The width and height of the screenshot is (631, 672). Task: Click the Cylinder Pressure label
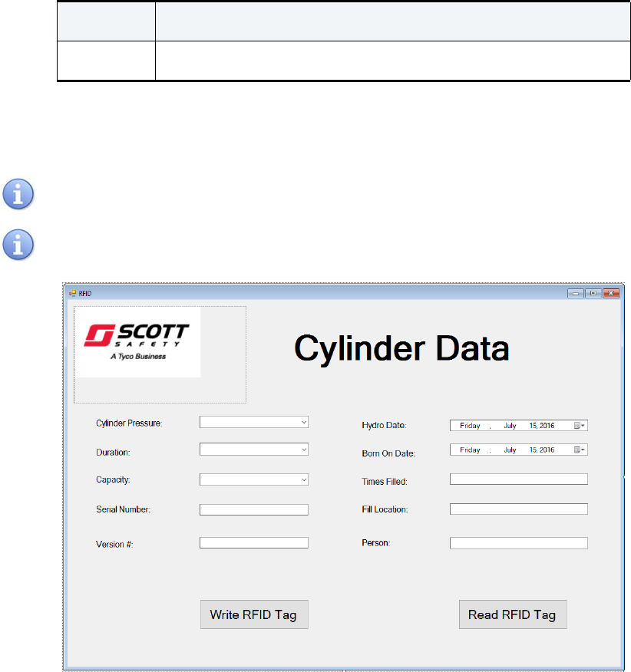pyautogui.click(x=129, y=423)
